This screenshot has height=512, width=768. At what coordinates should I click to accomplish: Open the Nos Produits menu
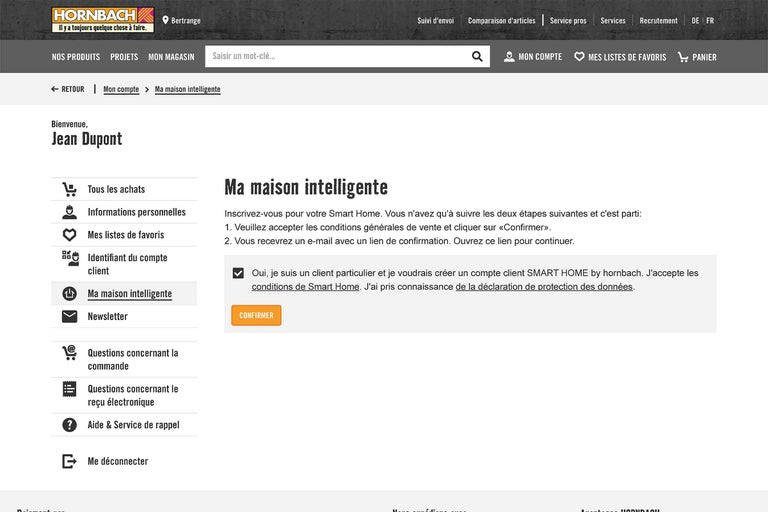[76, 57]
